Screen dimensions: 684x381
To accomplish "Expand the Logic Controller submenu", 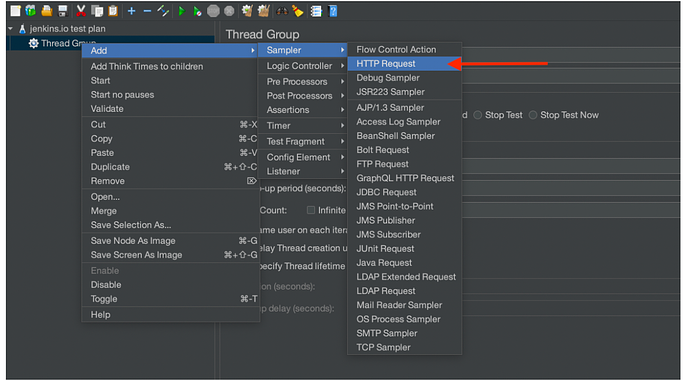I will [303, 66].
